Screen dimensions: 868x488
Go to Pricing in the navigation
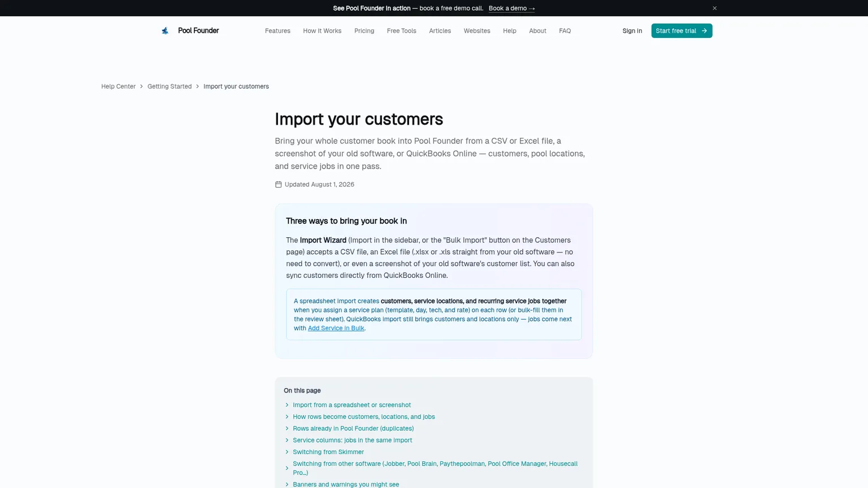pyautogui.click(x=364, y=31)
